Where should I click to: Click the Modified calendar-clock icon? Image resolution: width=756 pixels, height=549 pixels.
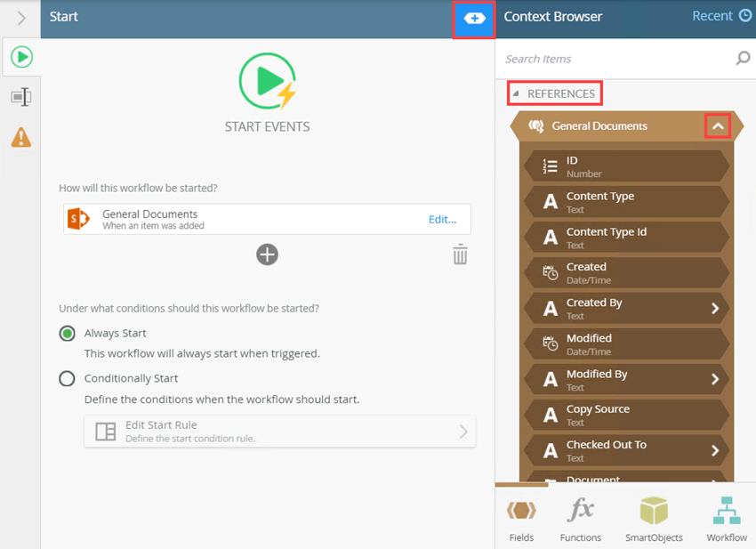tap(551, 344)
